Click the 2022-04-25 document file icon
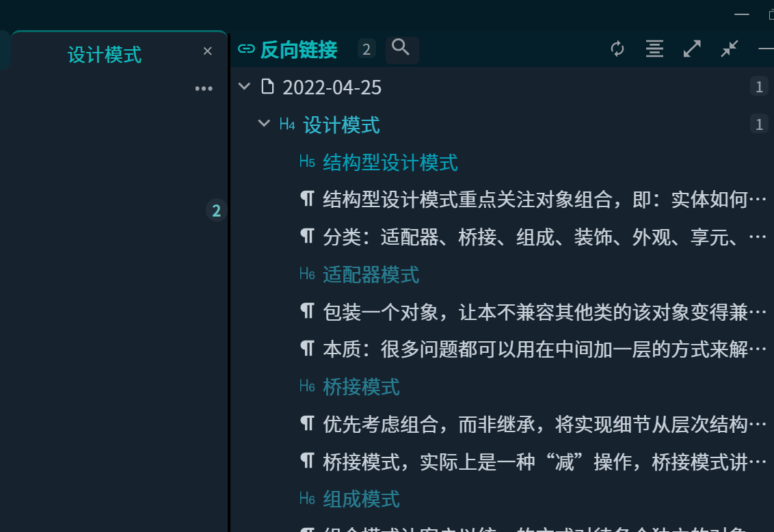 coord(267,86)
